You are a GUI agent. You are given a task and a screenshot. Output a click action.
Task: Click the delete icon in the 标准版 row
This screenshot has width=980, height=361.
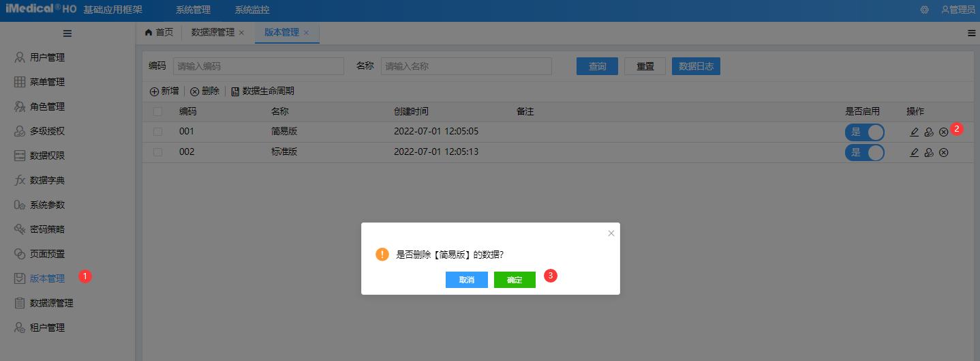[943, 153]
